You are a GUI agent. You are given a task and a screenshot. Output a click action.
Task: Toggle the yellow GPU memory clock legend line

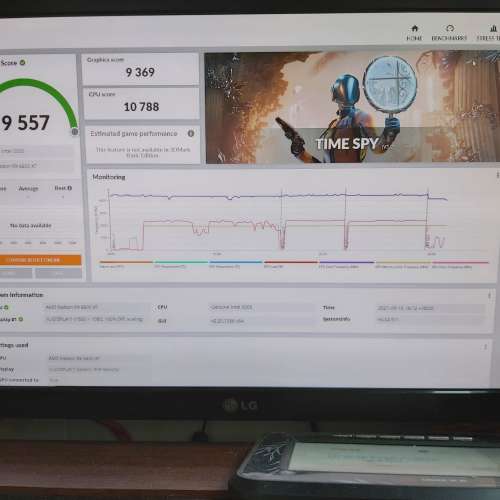403,262
